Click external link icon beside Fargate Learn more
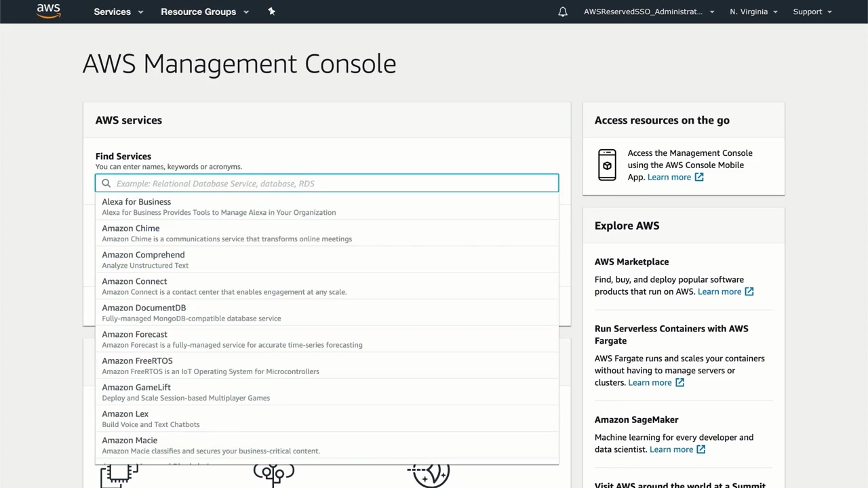 (x=680, y=382)
